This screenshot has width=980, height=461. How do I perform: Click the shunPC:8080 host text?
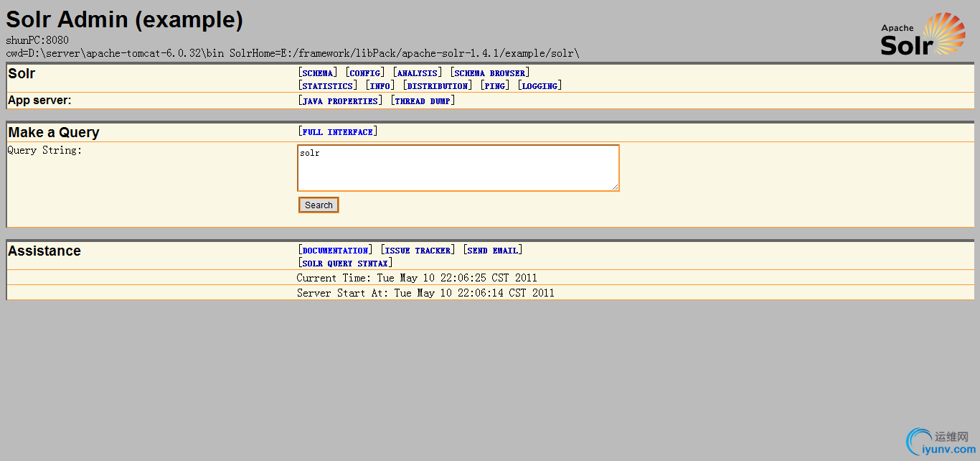(37, 40)
